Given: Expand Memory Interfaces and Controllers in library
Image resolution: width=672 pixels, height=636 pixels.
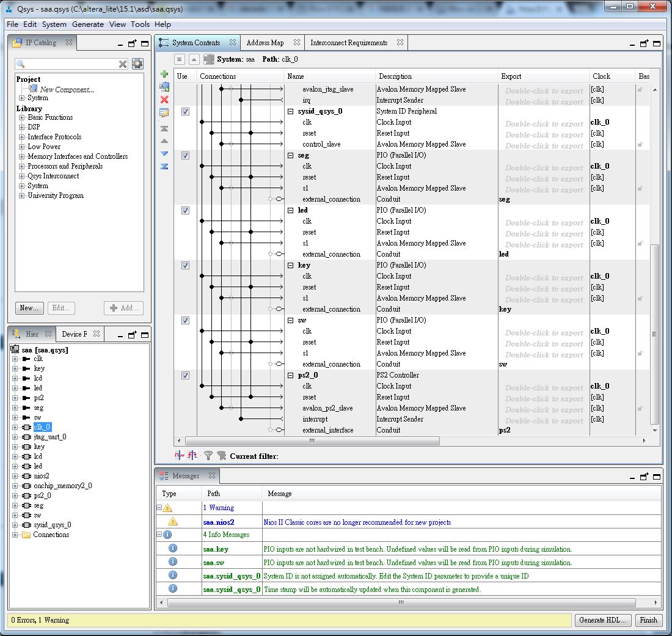Looking at the screenshot, I should point(22,156).
